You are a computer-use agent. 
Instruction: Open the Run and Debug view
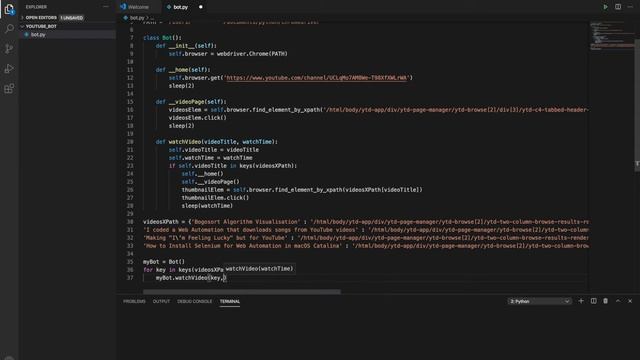tap(9, 69)
